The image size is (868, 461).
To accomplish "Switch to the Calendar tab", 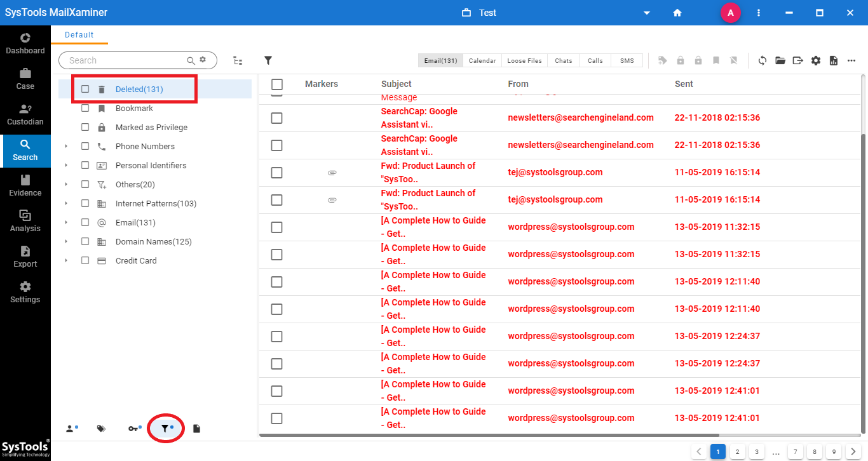I will click(x=482, y=60).
